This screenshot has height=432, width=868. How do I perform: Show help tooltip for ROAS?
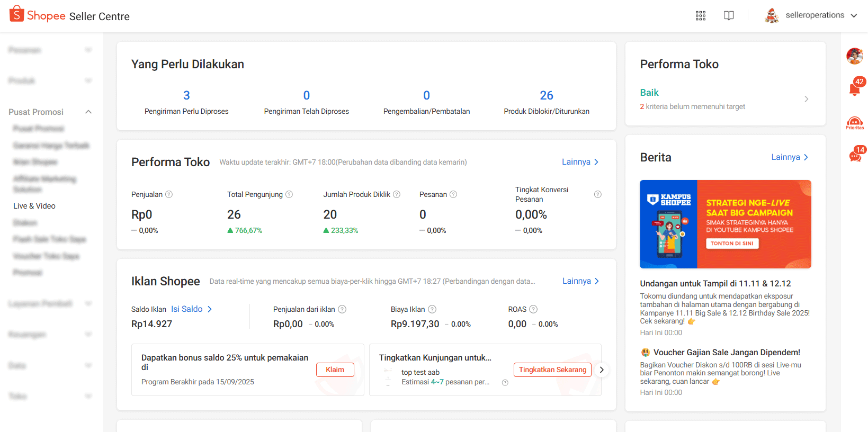click(533, 309)
